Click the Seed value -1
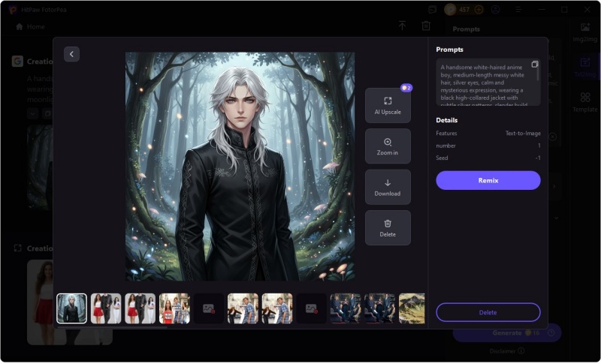The image size is (601, 364). [538, 158]
